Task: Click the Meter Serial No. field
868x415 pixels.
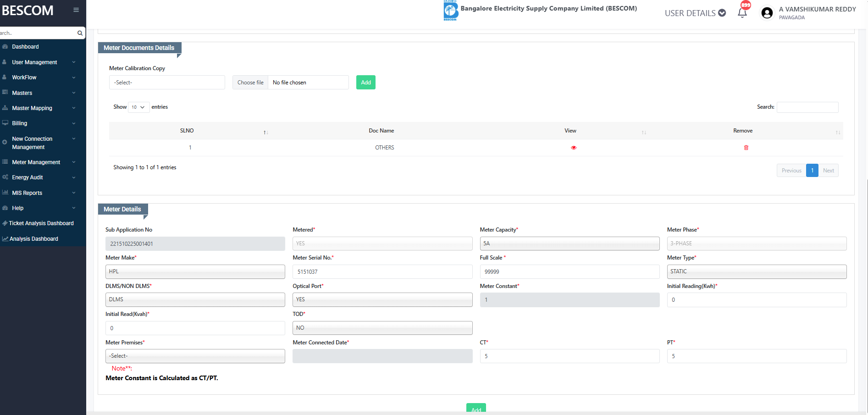Action: (382, 271)
